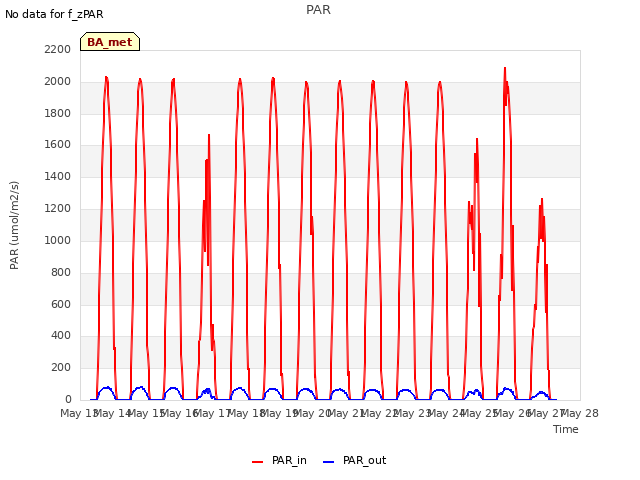Click the 2200 y-axis tick label

click(58, 49)
